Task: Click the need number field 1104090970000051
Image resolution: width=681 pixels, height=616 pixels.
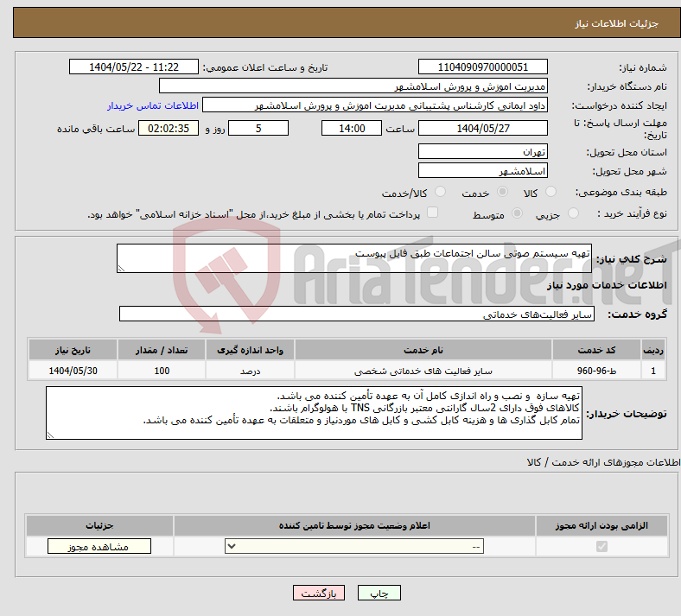Action: pyautogui.click(x=482, y=67)
